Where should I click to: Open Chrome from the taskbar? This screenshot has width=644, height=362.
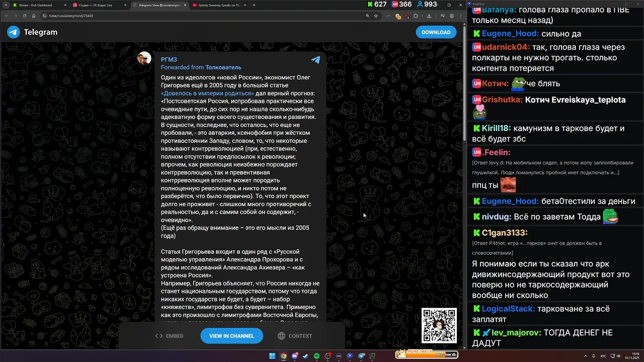[283, 356]
